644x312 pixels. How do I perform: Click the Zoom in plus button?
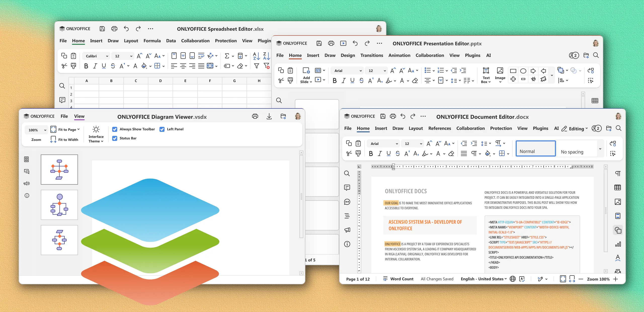pyautogui.click(x=616, y=279)
